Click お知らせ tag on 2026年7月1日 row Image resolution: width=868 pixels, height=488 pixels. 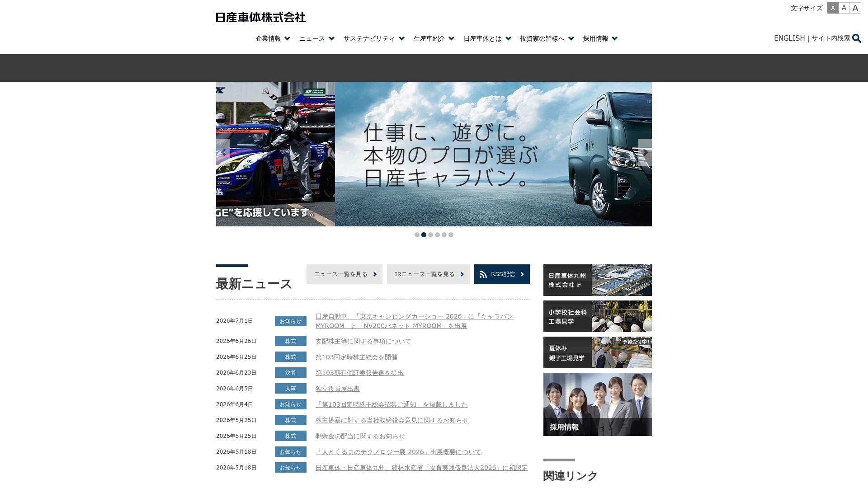coord(291,321)
